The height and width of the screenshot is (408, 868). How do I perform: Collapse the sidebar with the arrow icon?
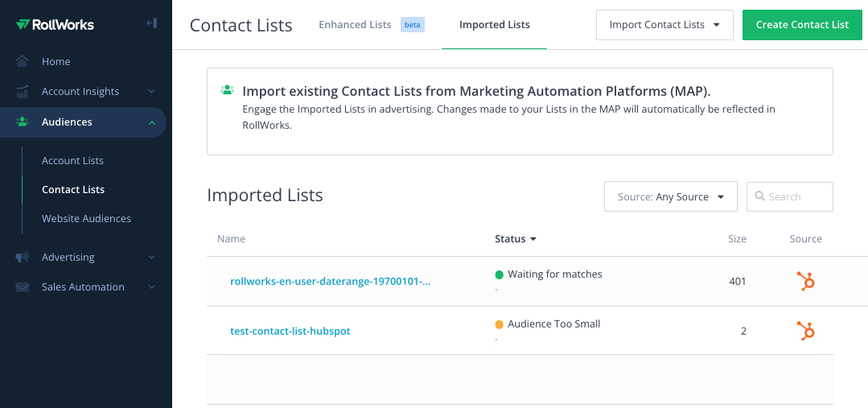152,23
